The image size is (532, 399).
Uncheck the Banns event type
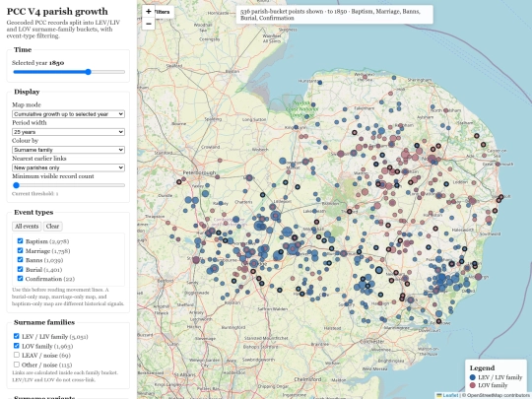click(20, 259)
